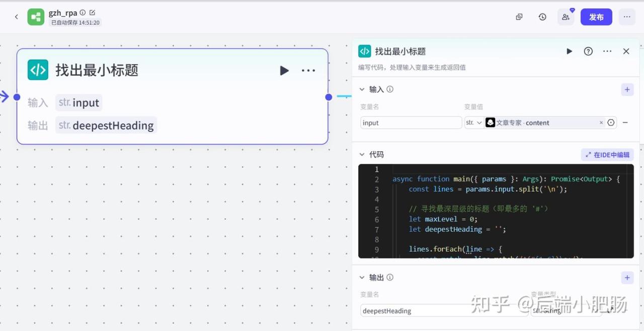The image size is (644, 331).
Task: Open the info icon next to gzh_rpa
Action: 83,13
